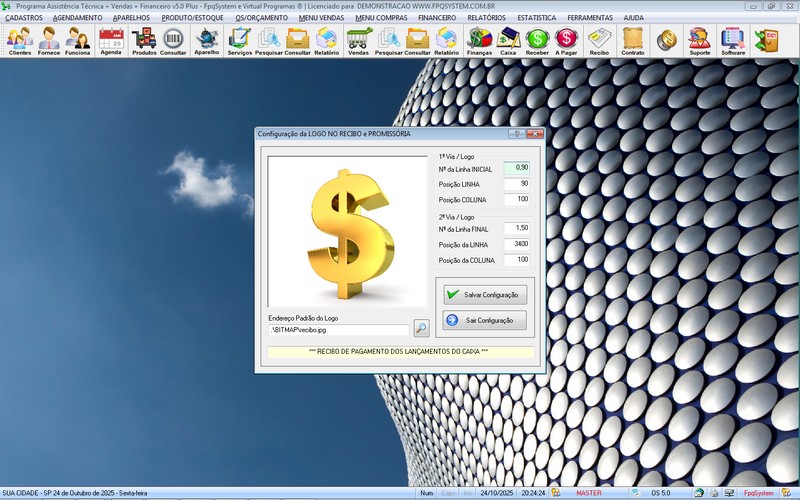The image size is (800, 500).
Task: Open the AGENDAMENTO menu
Action: click(x=78, y=17)
